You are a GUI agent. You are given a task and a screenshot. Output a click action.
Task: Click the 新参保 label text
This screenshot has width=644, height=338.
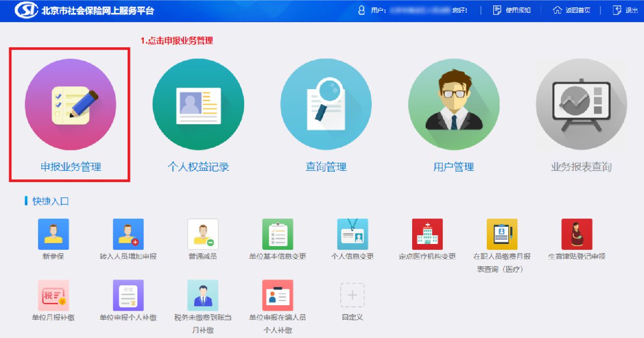(x=53, y=256)
